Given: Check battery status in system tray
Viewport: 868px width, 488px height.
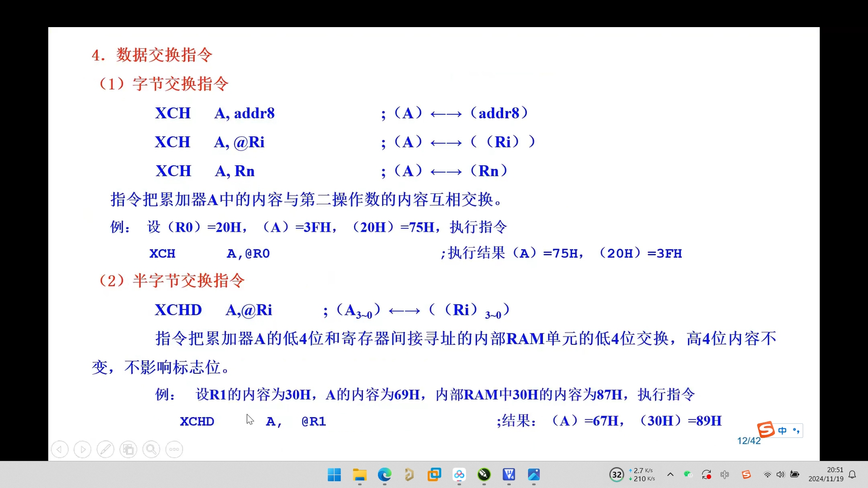Looking at the screenshot, I should point(795,474).
